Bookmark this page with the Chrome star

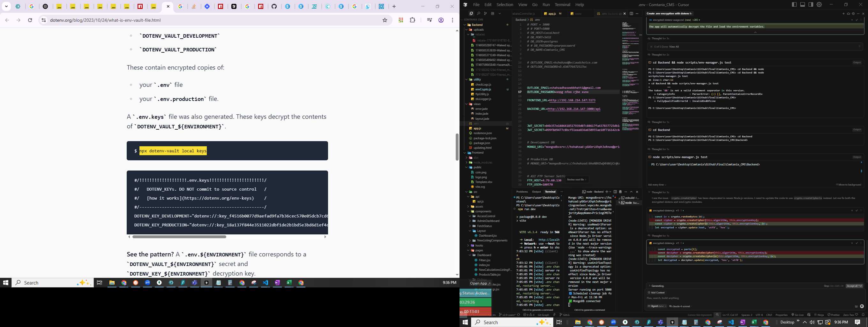click(385, 20)
